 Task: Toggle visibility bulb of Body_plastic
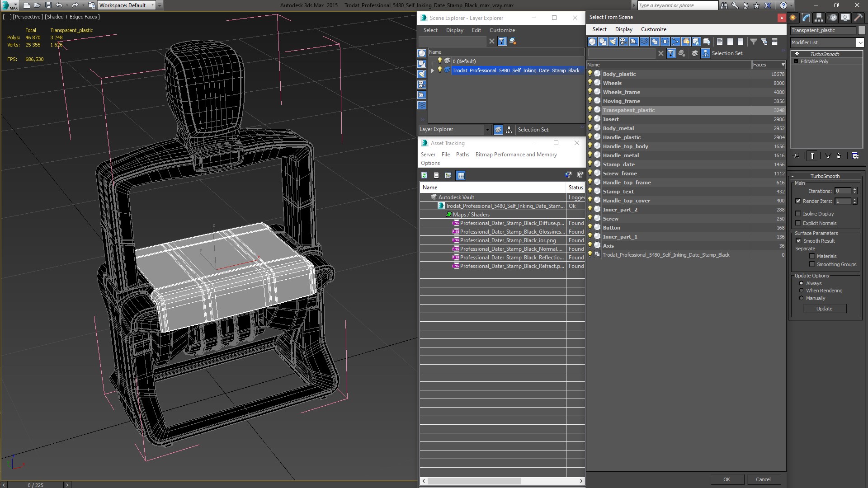(590, 74)
